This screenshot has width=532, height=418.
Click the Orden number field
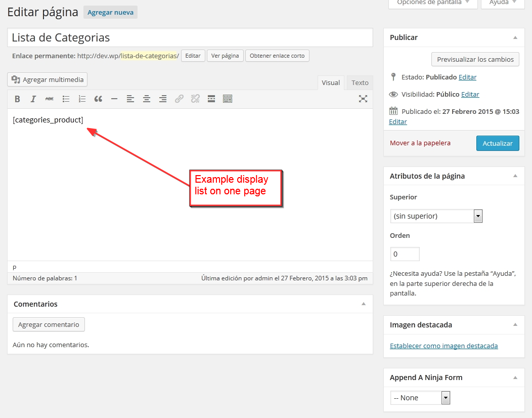click(405, 254)
